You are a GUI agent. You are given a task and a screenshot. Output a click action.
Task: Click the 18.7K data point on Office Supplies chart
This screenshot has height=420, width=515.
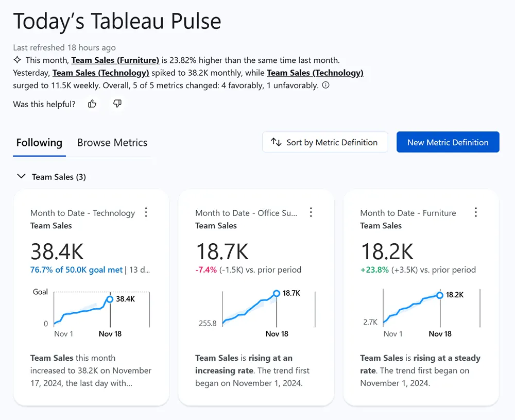click(277, 293)
